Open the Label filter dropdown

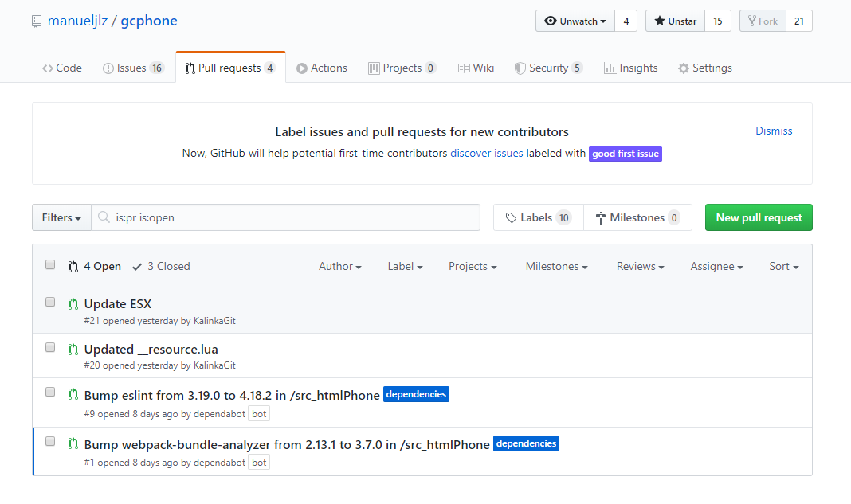405,267
